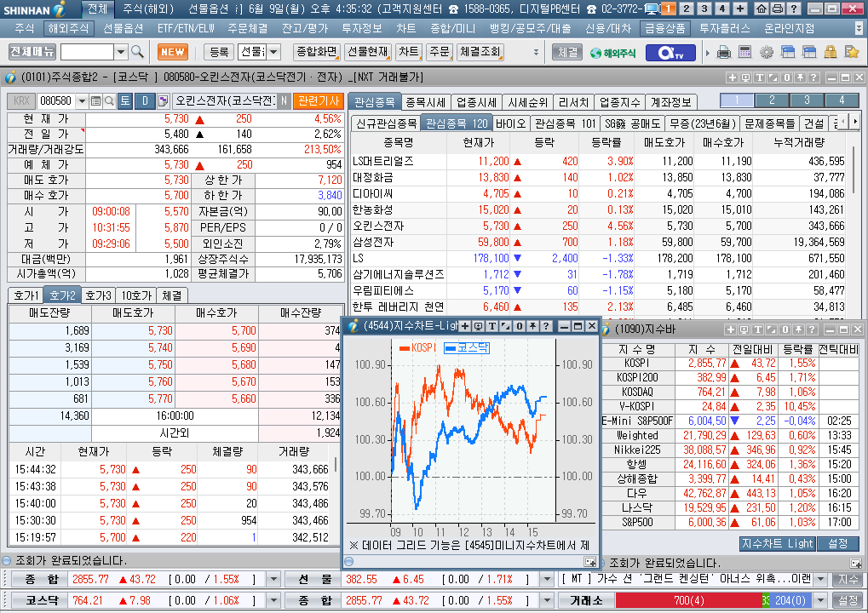Open the 선물 combo box in toolbar
Image resolution: width=868 pixels, height=613 pixels.
[260, 52]
